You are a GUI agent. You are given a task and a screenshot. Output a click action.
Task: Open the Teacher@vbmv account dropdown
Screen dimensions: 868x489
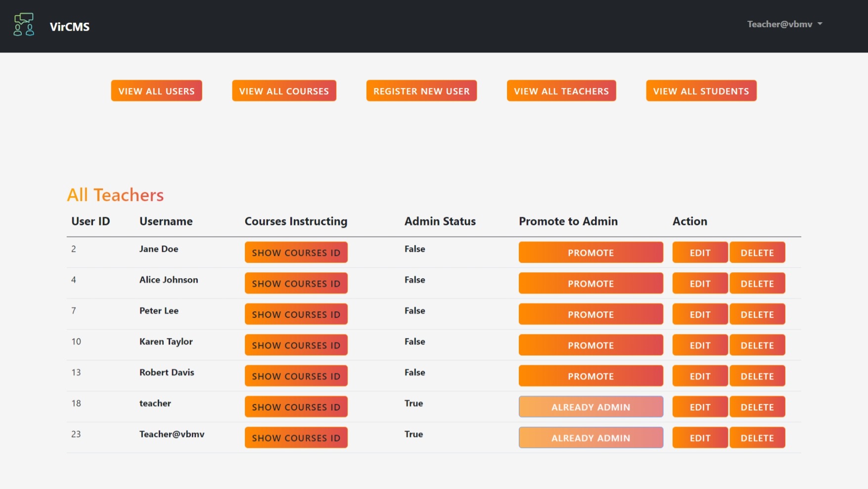pyautogui.click(x=783, y=24)
